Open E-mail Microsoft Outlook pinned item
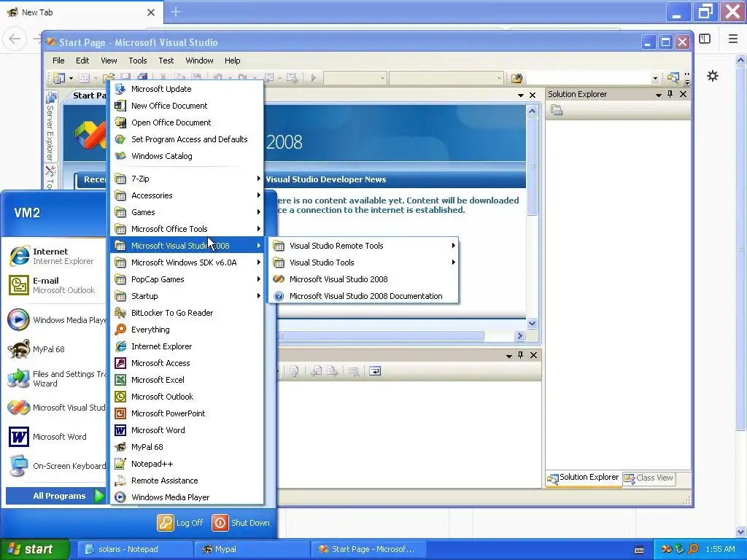This screenshot has height=560, width=747. (x=56, y=285)
